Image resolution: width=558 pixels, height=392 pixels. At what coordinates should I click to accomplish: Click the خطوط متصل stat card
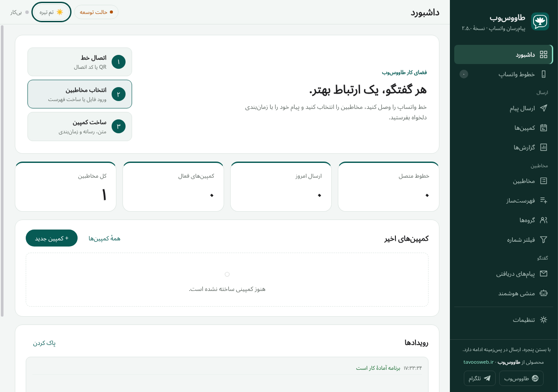click(x=388, y=187)
